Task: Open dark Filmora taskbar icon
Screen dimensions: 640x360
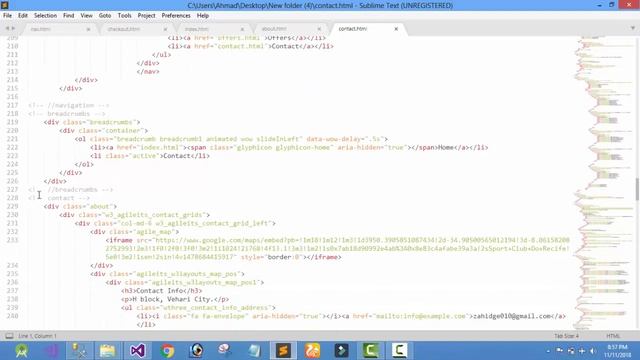Action: pyautogui.click(x=341, y=351)
